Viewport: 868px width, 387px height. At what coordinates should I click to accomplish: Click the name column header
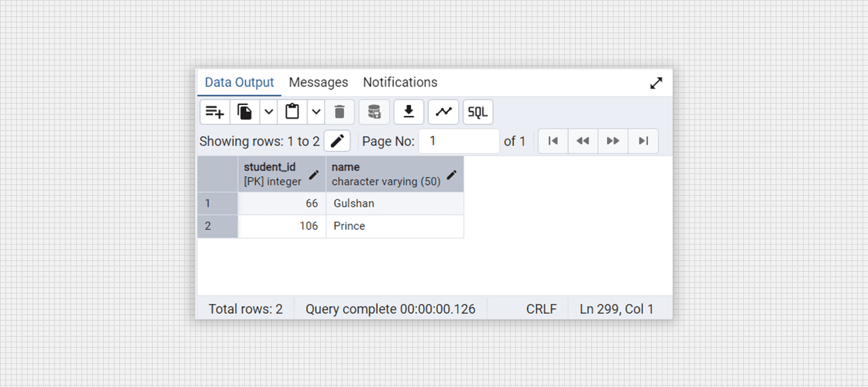pyautogui.click(x=395, y=174)
